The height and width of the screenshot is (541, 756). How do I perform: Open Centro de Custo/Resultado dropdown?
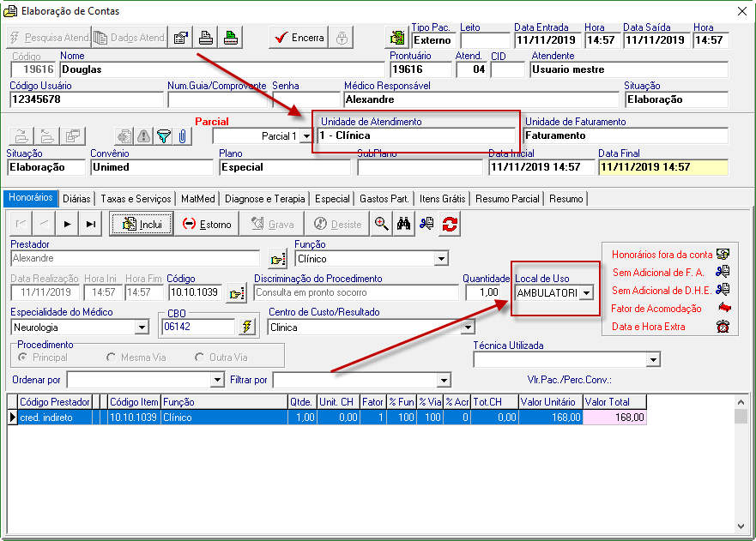(468, 328)
